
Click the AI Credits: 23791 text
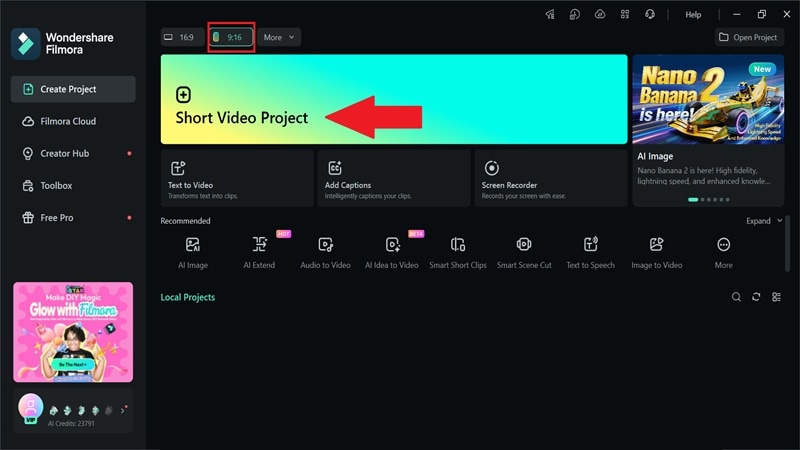(71, 423)
